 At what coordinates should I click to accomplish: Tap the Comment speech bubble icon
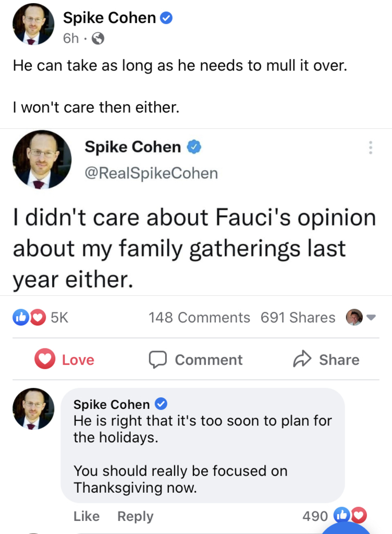tap(157, 359)
